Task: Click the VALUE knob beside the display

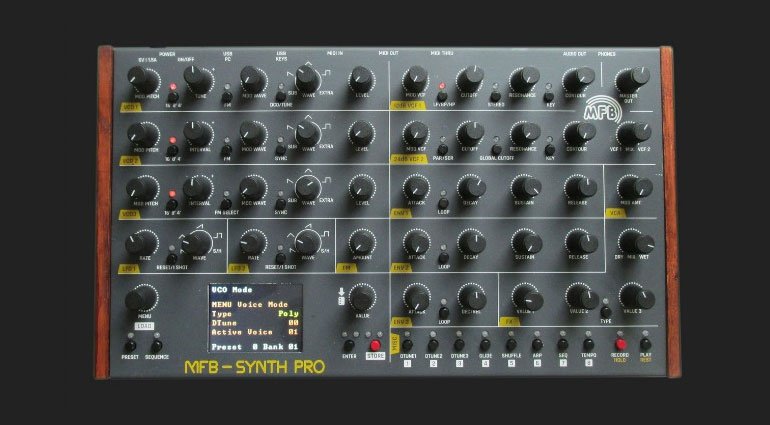Action: pyautogui.click(x=362, y=296)
